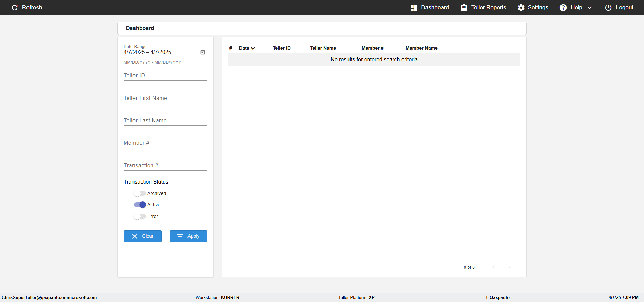Image resolution: width=644 pixels, height=302 pixels.
Task: Click the Logout power icon
Action: (x=608, y=8)
